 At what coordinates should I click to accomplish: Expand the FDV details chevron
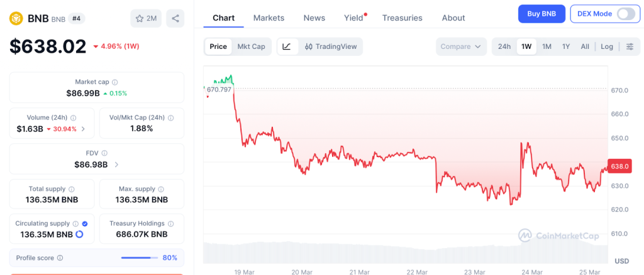[116, 164]
